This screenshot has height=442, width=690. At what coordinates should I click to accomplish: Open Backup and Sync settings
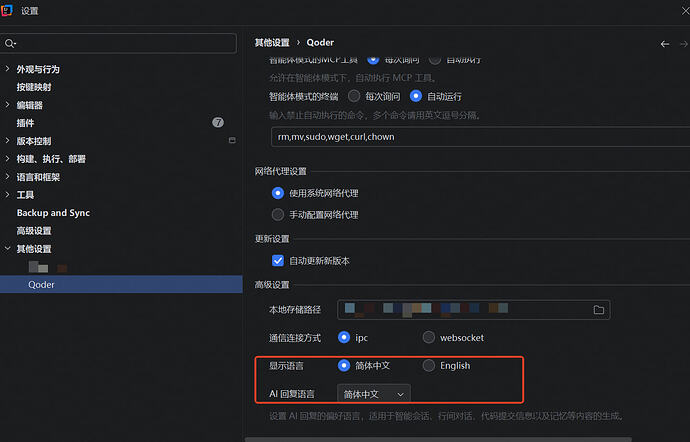point(53,213)
